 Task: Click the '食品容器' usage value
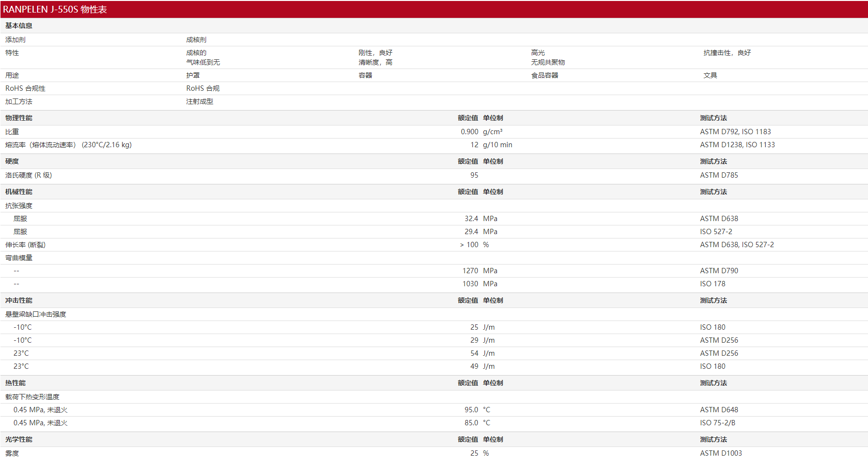[545, 75]
